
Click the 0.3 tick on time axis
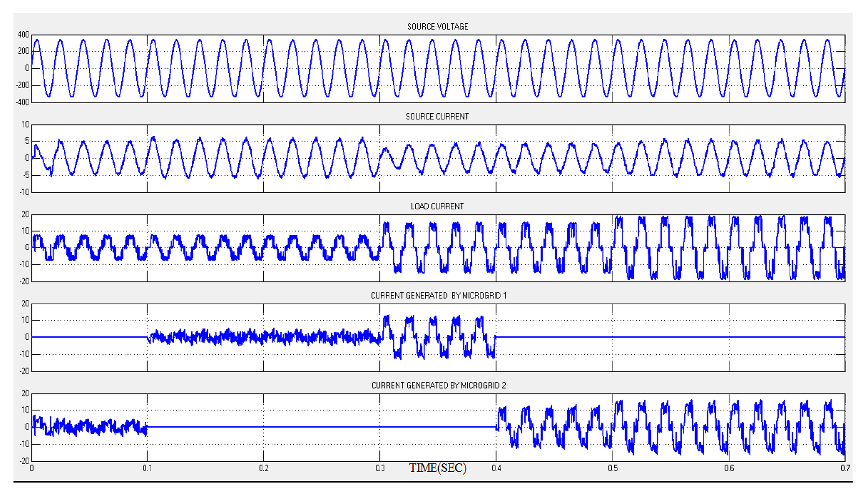[380, 468]
